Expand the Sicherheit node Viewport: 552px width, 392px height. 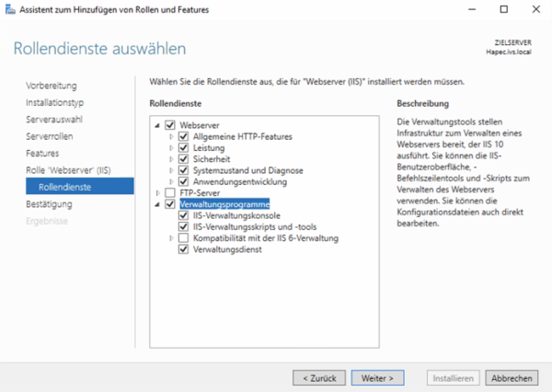coord(171,159)
